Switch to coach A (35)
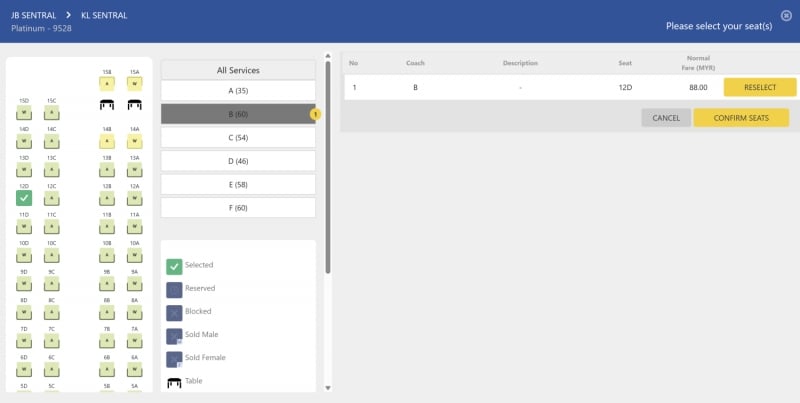 click(x=238, y=91)
